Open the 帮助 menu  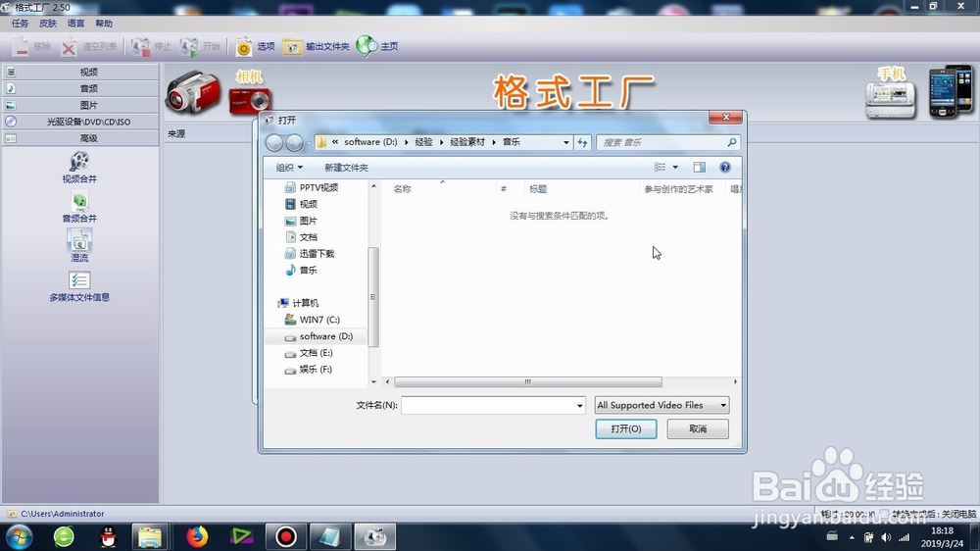coord(104,24)
